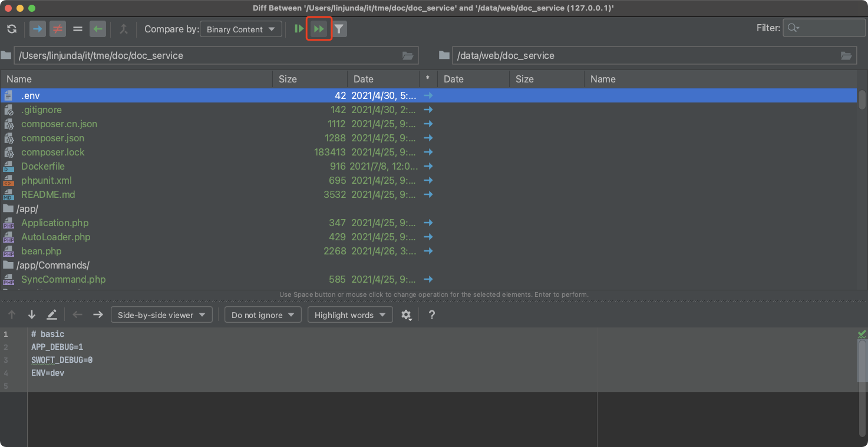Screen dimensions: 868x447
Task: Select the SyncCommand.php file row
Action: click(x=428, y=279)
